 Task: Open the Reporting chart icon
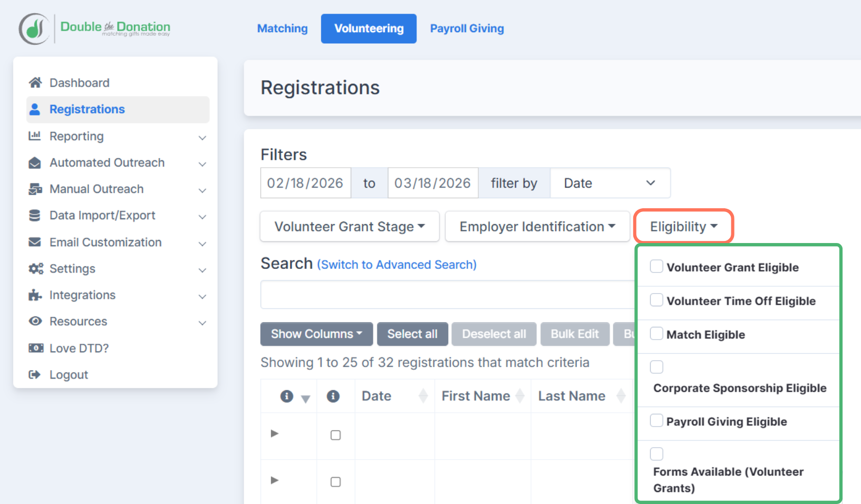35,136
